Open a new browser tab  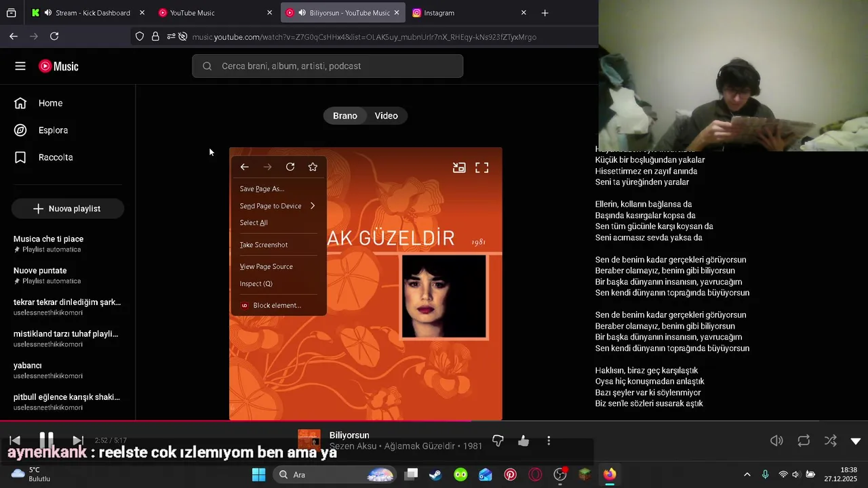tap(545, 13)
